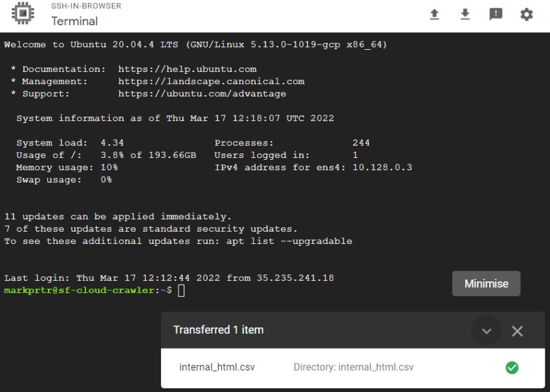Click the IPv4 address 10.128.0.3
The image size is (550, 392).
coord(382,168)
